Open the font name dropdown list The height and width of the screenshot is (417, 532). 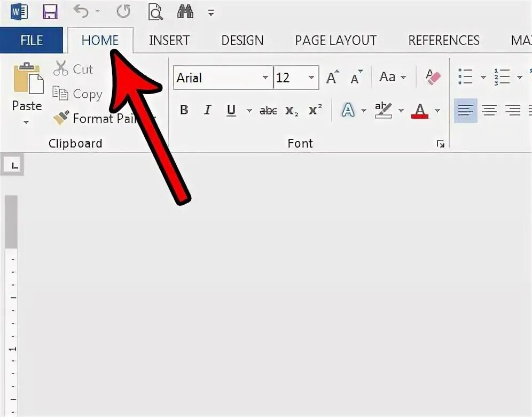point(265,78)
